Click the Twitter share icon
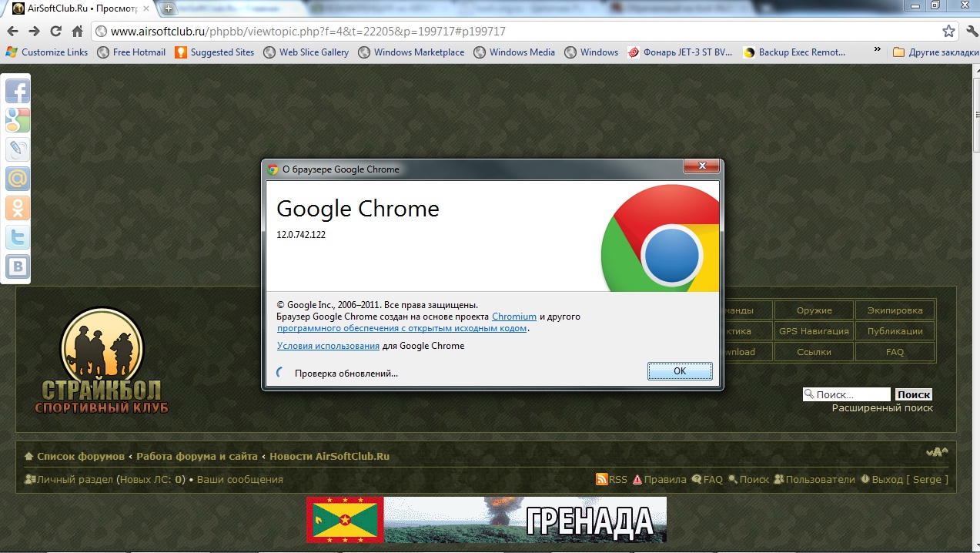The height and width of the screenshot is (553, 980). pyautogui.click(x=17, y=237)
